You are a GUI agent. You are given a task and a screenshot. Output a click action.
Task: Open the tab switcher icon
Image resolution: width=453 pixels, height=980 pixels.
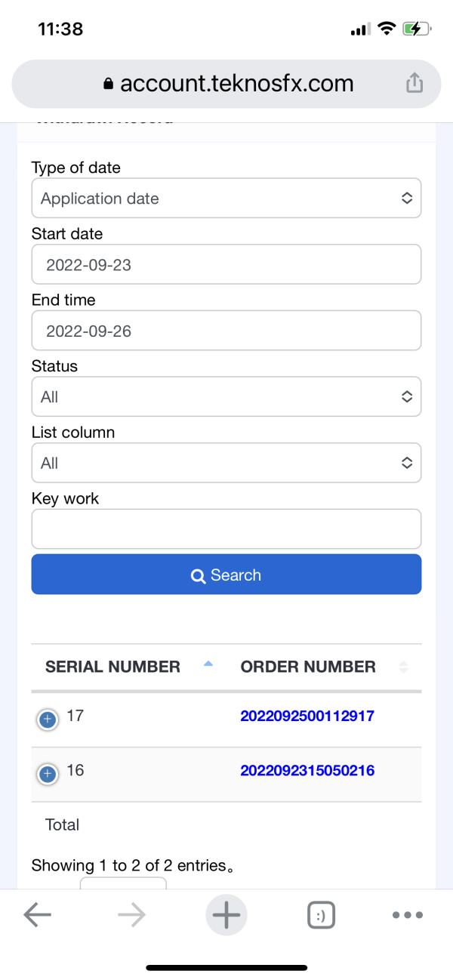point(321,915)
